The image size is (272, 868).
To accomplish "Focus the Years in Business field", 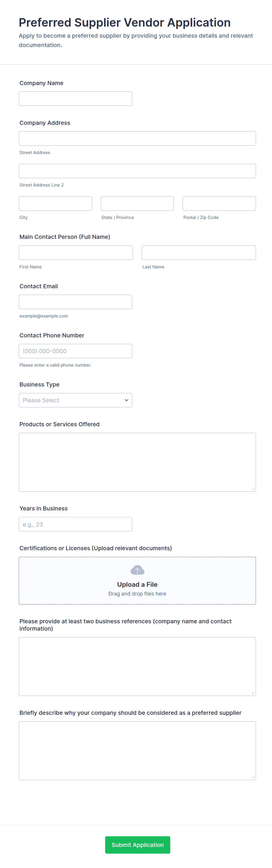I will point(75,524).
